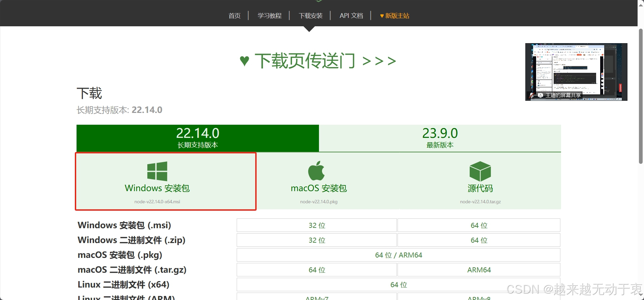
Task: Go to the 新版主站 link
Action: [x=394, y=16]
